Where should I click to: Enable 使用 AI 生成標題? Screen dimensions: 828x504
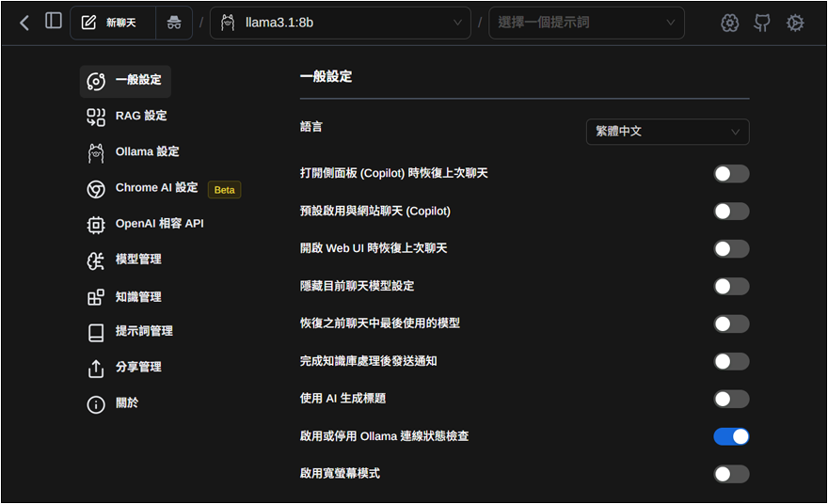coord(731,399)
